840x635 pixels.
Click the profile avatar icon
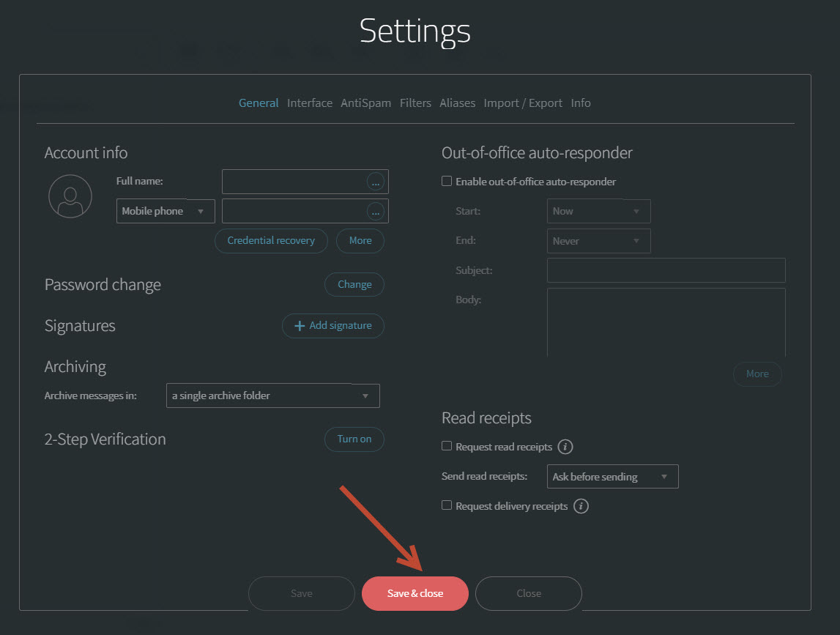[x=70, y=196]
